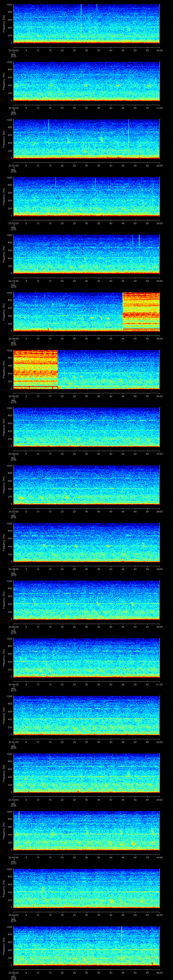Select the spectrogram panel starting at 20:36:00
Viewport: 173px width, 980px height.
[86, 427]
